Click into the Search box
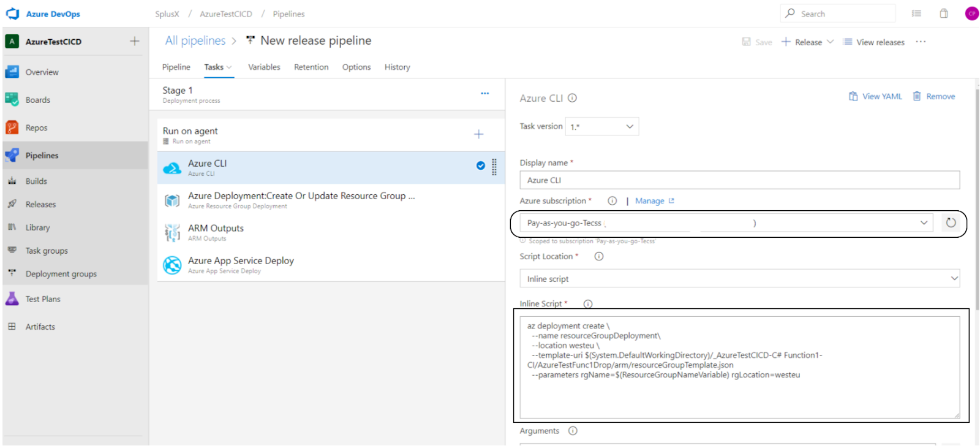 pyautogui.click(x=838, y=13)
